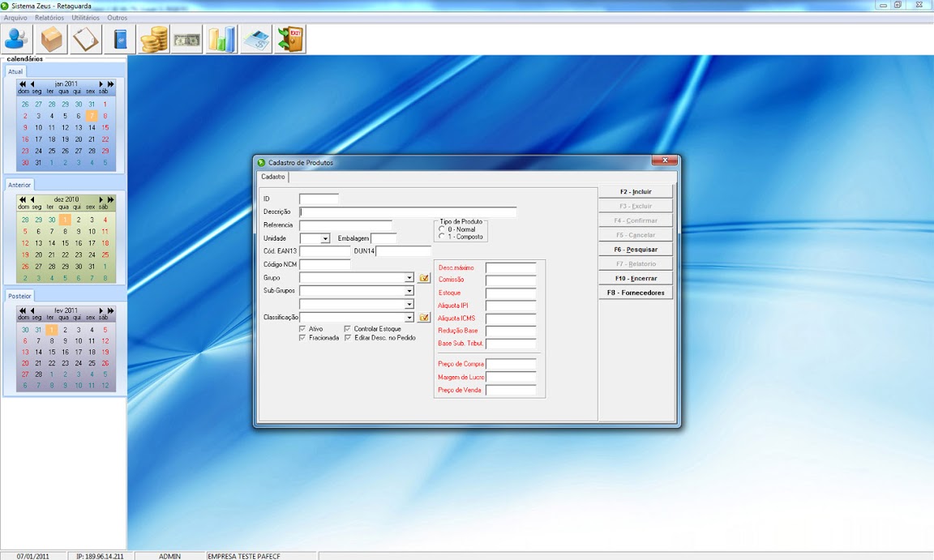Select the 1 - Composto product type
Screen dimensions: 934x560
pyautogui.click(x=442, y=237)
